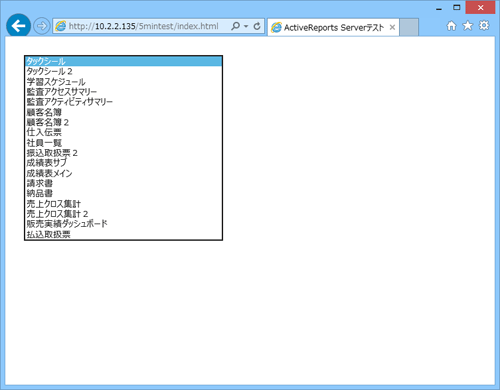Select タックシール 2 in the list
Image resolution: width=500 pixels, height=390 pixels.
(123, 71)
